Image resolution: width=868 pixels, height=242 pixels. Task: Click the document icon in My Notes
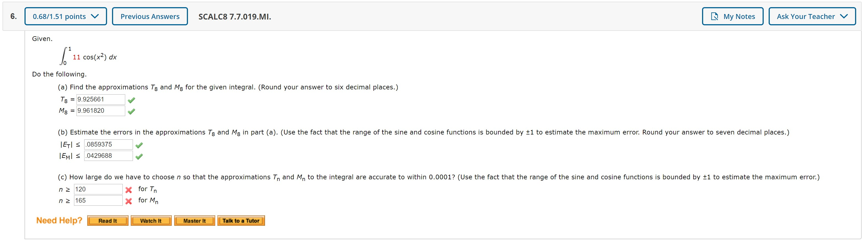click(714, 16)
